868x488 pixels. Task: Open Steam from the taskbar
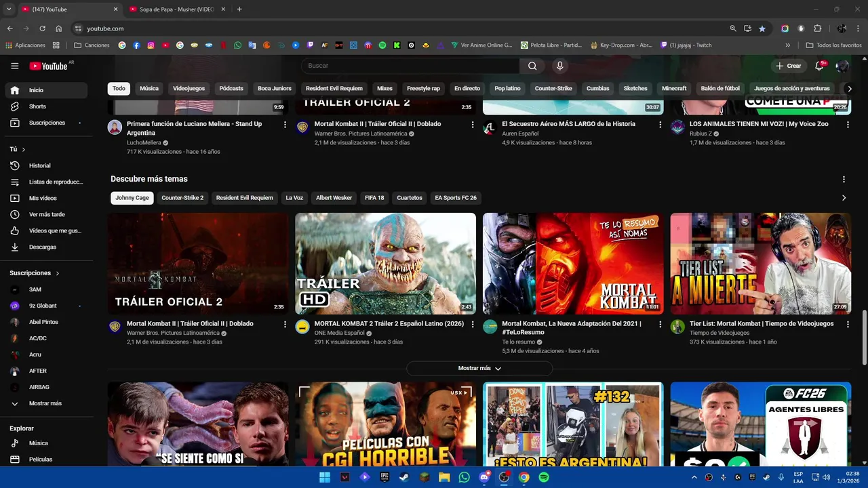(x=404, y=477)
